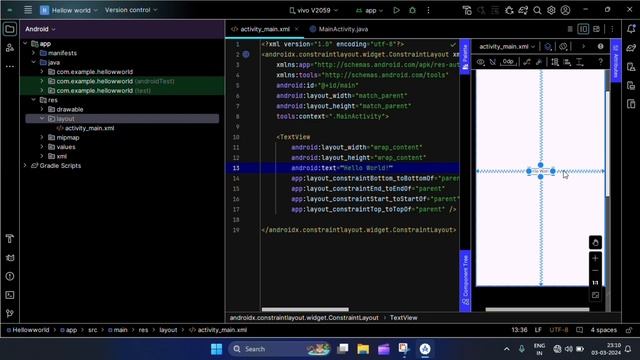Click clear all constraints icon
The width and height of the screenshot is (640, 360).
tap(527, 62)
